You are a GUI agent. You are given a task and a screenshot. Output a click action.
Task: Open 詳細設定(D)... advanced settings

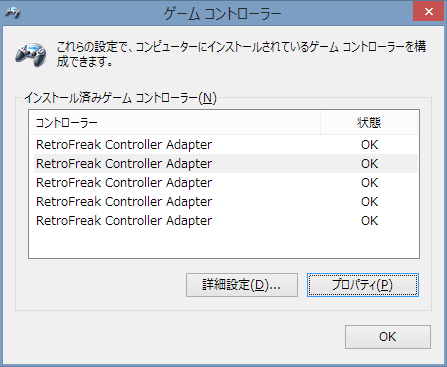242,285
